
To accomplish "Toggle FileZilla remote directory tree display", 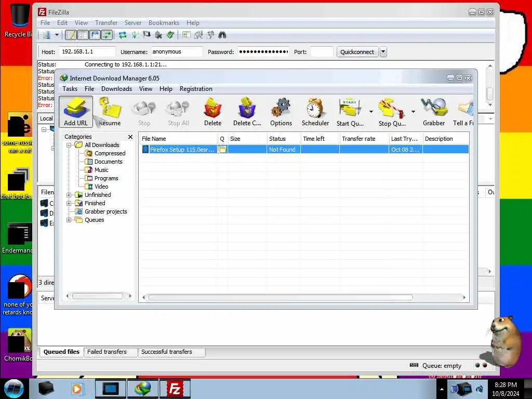I will pyautogui.click(x=95, y=35).
